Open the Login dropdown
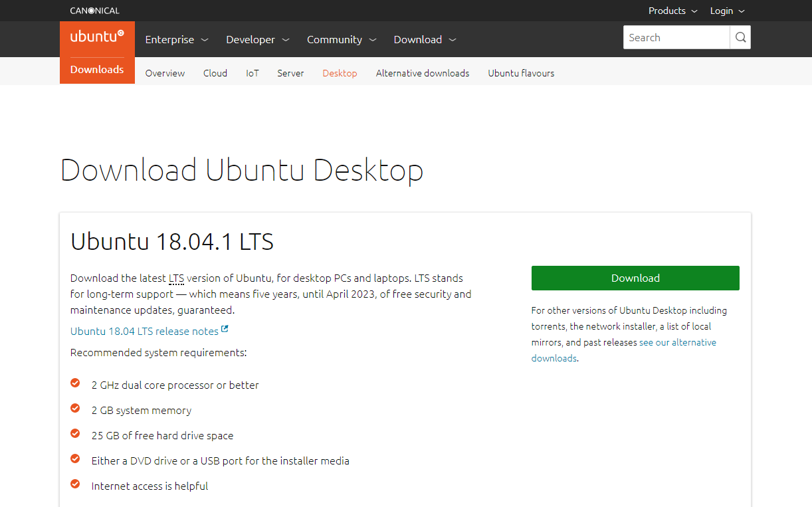This screenshot has width=812, height=507. pyautogui.click(x=728, y=11)
